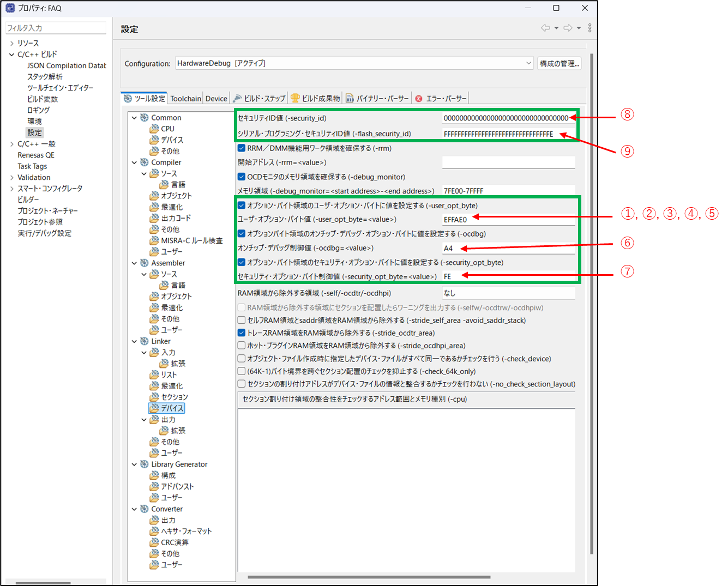Toggle the OCDモニタ memory area checkbox
The image size is (728, 586).
point(242,177)
